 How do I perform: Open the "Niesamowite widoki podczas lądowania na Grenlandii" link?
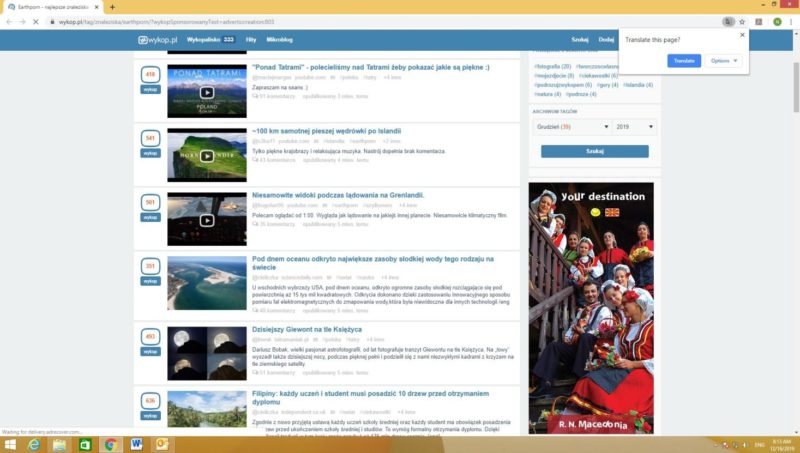(x=338, y=195)
